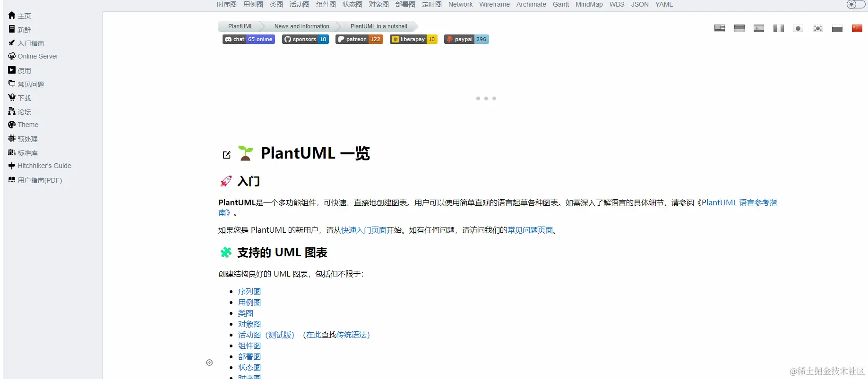Click the patreon 122 badge
Viewport: 868px width, 379px height.
click(359, 39)
